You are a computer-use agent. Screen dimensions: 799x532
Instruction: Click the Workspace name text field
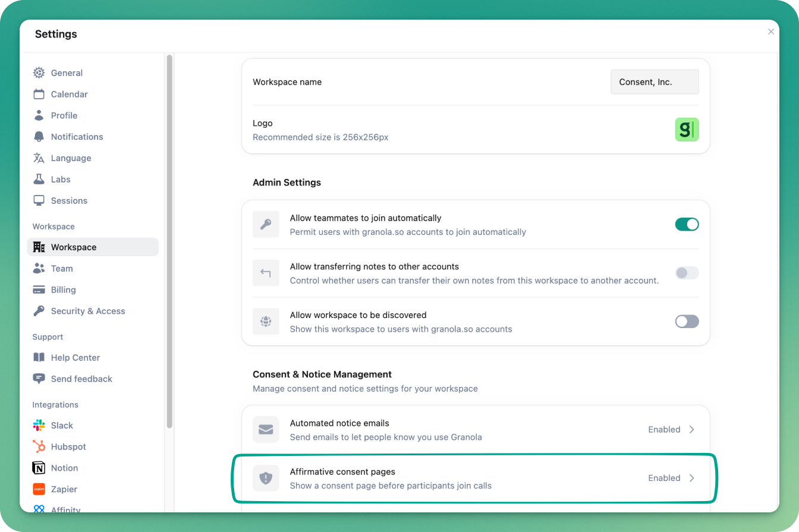pos(655,82)
